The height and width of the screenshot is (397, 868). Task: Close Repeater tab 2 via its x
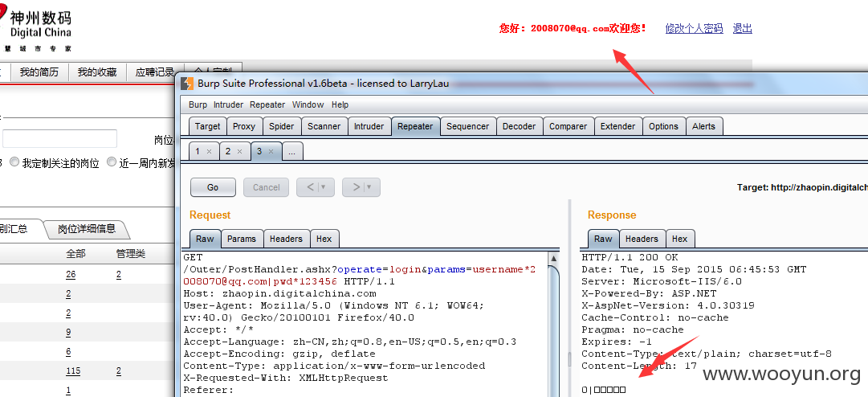240,151
